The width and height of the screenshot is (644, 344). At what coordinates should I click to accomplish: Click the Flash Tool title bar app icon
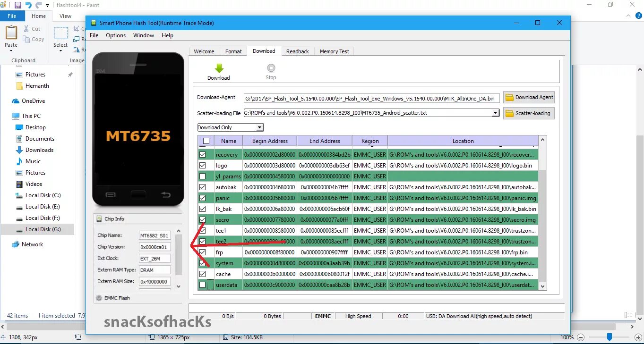[93, 23]
